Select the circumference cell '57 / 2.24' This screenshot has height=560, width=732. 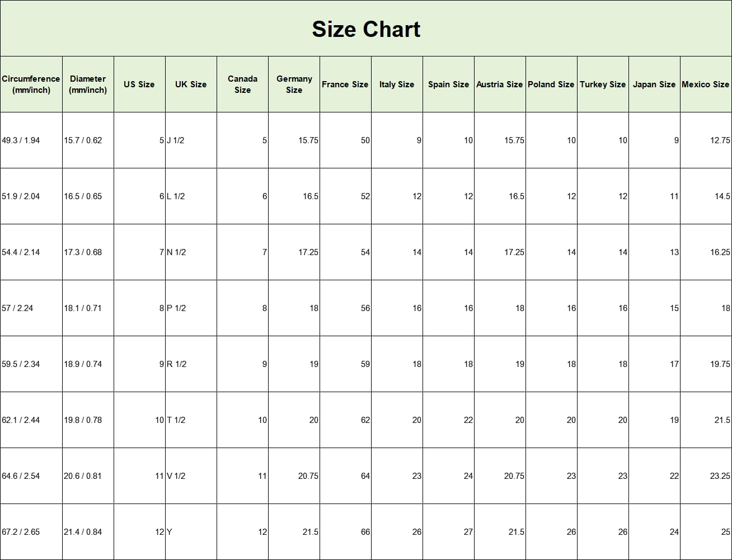[x=31, y=308]
